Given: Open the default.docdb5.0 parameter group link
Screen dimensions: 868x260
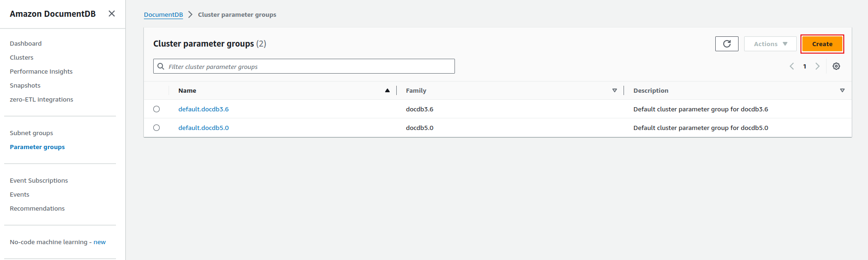Looking at the screenshot, I should coord(203,128).
